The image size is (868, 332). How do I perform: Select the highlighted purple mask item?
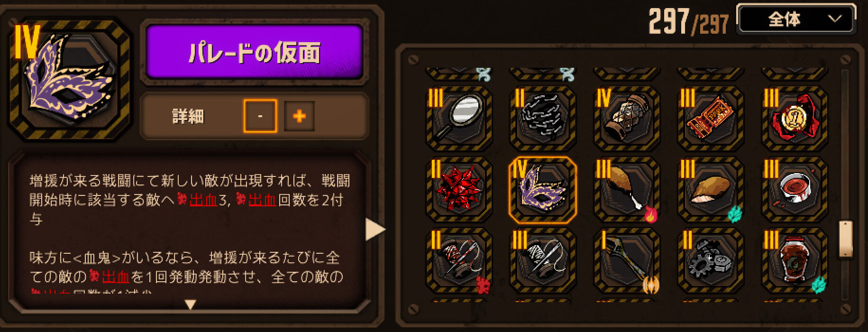543,190
